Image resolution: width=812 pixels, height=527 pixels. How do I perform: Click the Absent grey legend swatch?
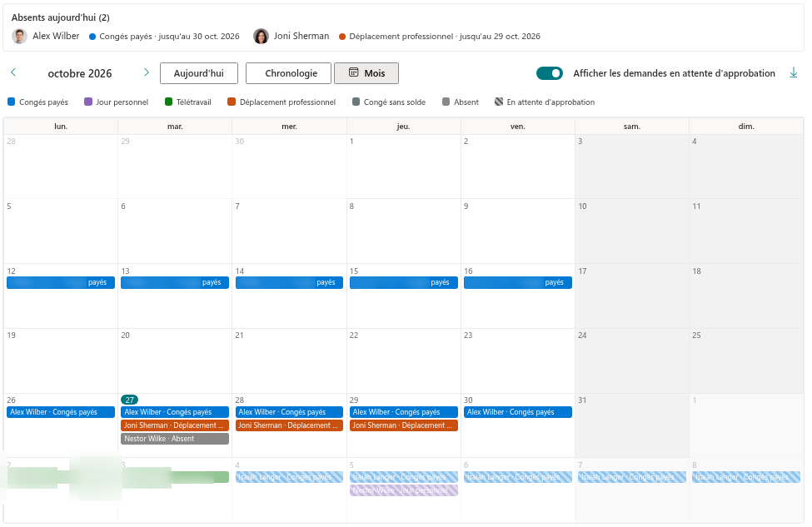pos(446,102)
